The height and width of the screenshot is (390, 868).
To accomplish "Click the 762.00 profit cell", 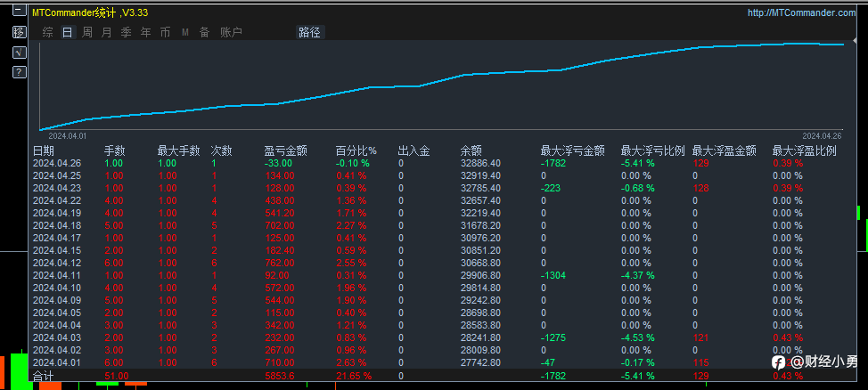I will (x=280, y=263).
